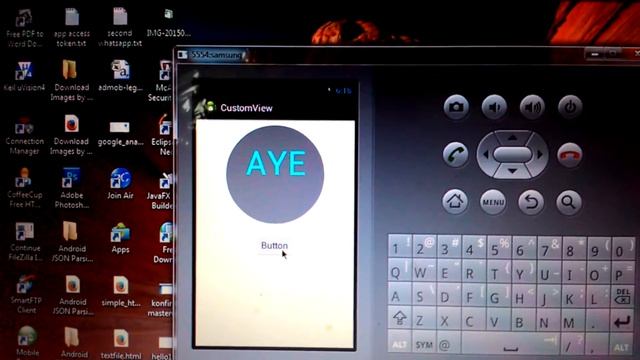Select the CoffeeCup Free HTML desktop icon
The height and width of the screenshot is (360, 640).
(x=24, y=188)
